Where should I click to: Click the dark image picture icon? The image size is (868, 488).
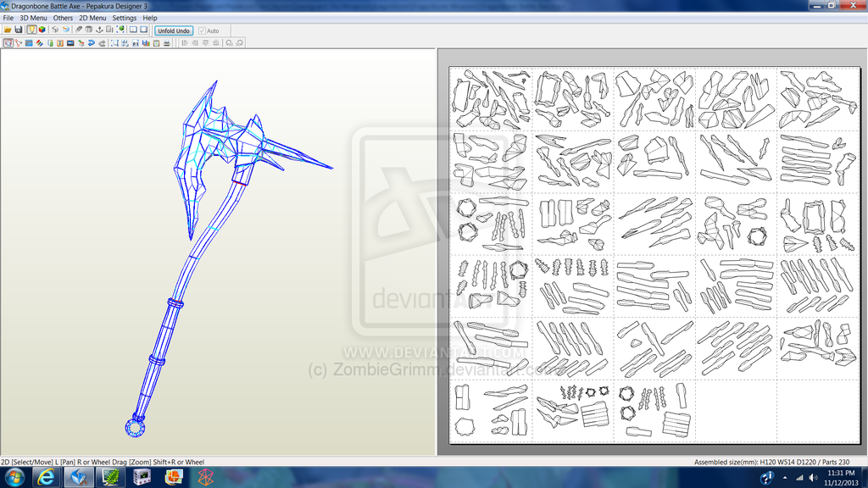70,42
